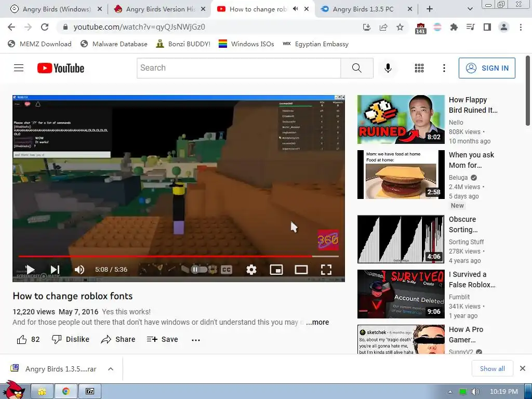Screen dimensions: 532x399
Task: Go forward in browser
Action: 28,27
